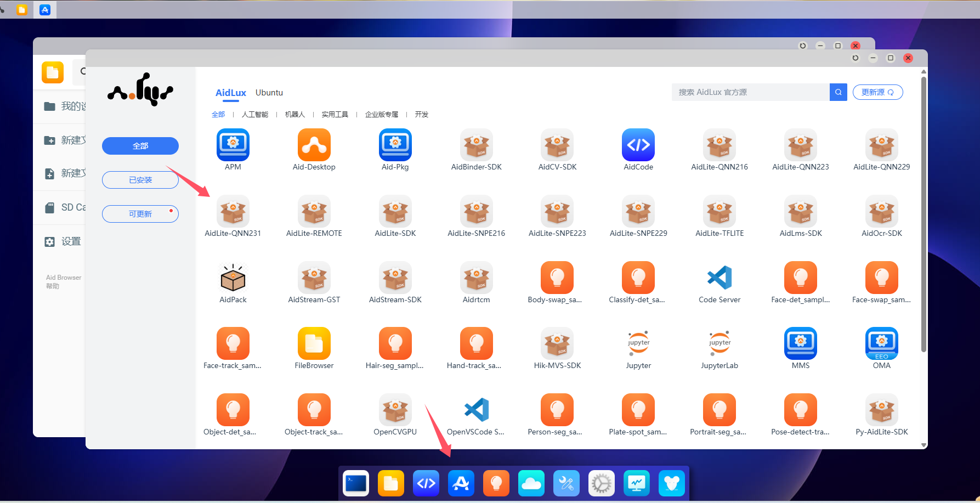Click the 更新源 refresh button
Image resolution: width=980 pixels, height=503 pixels.
[x=878, y=92]
